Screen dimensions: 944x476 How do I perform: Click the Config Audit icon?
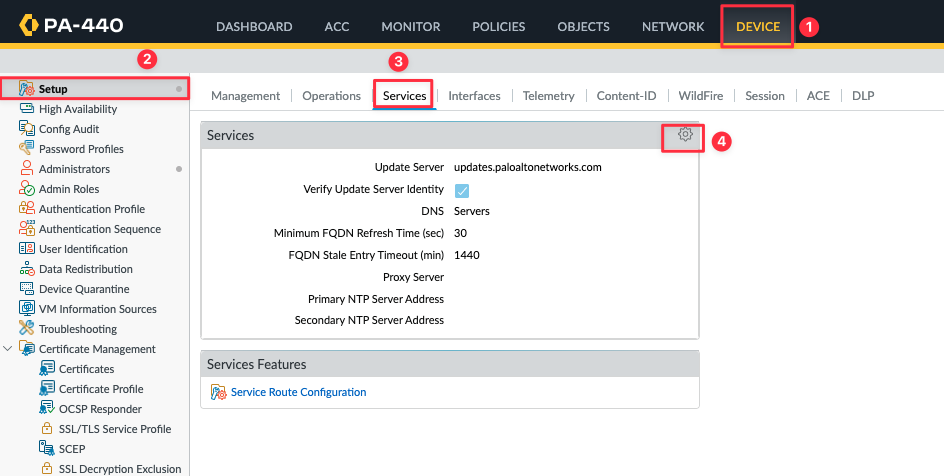point(26,128)
